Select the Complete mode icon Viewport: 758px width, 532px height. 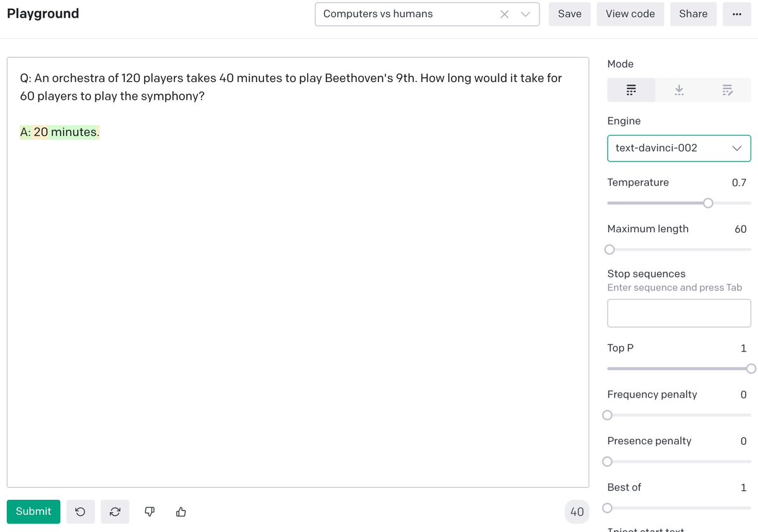(631, 90)
